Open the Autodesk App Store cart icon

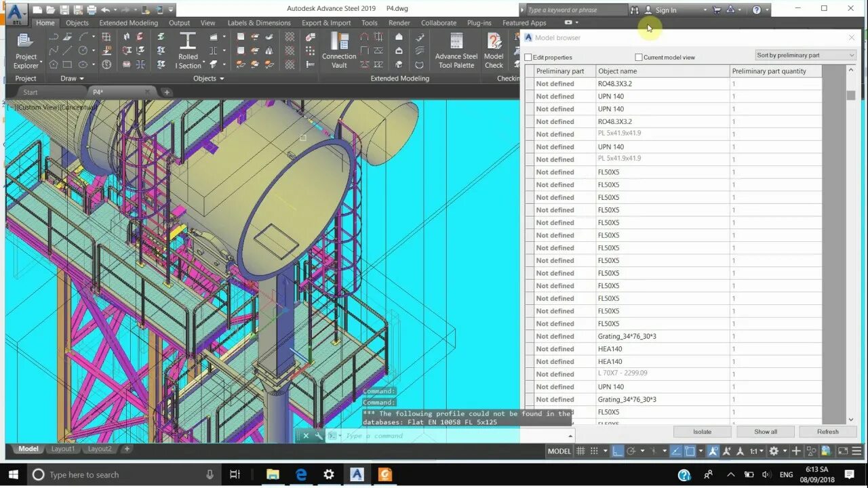point(717,10)
